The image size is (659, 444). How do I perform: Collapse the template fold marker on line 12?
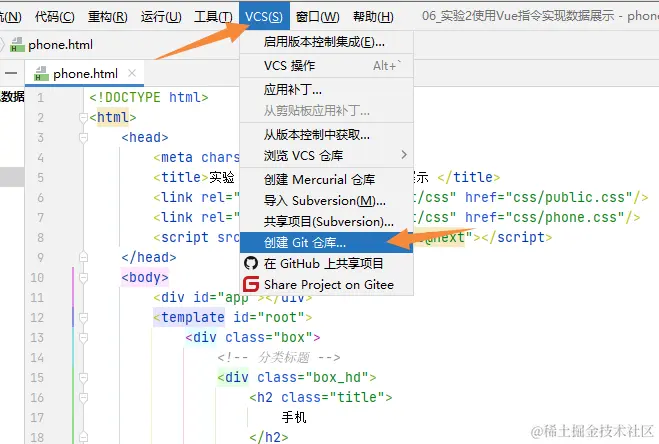[x=83, y=317]
